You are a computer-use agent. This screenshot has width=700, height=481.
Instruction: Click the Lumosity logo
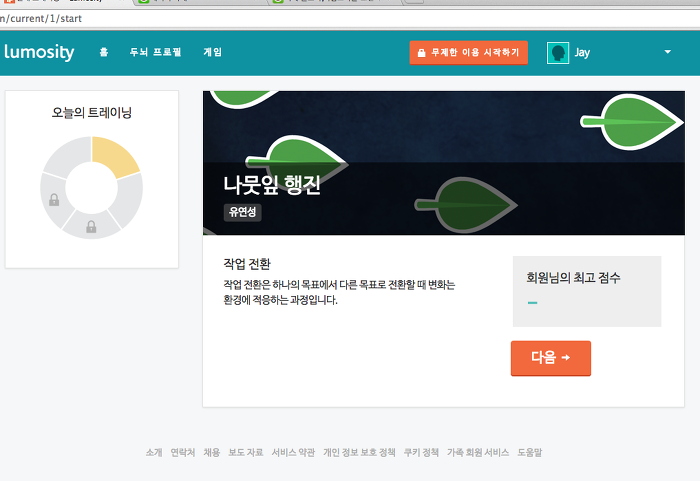click(x=39, y=52)
